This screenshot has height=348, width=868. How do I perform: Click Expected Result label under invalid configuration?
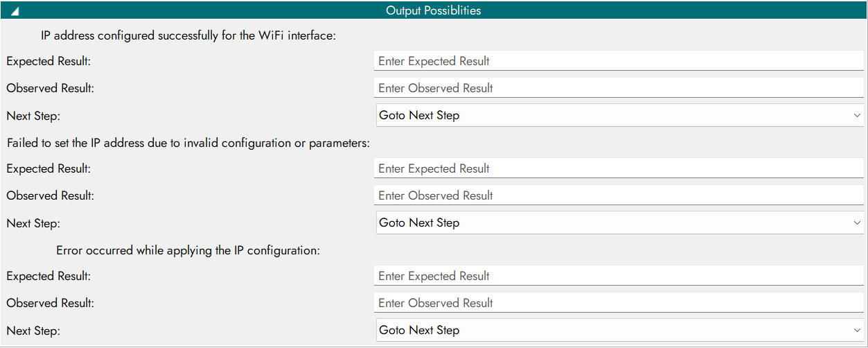[48, 168]
